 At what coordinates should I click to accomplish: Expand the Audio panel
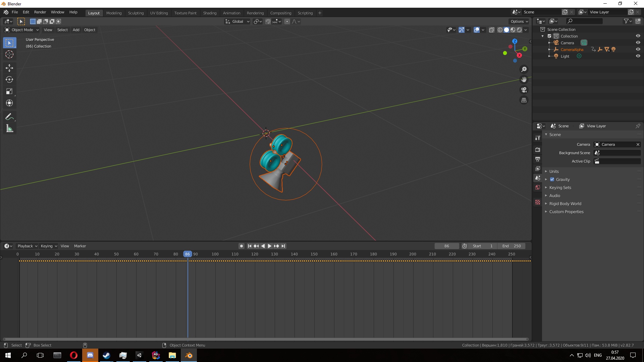click(x=554, y=195)
